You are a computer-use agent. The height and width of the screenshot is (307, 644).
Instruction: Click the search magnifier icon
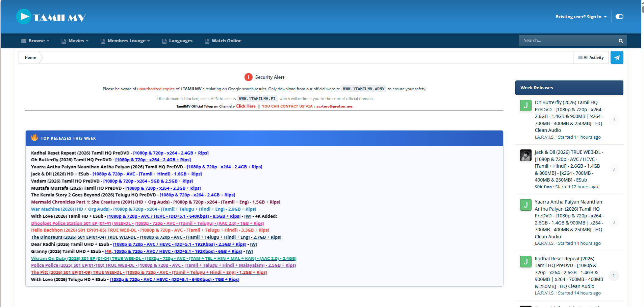coord(620,41)
